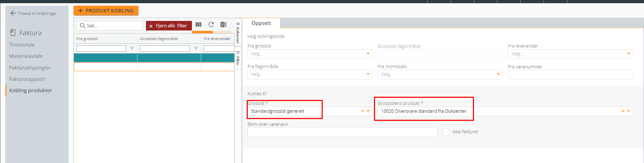Export the grid to Excel
644x163 pixels.
point(223,24)
